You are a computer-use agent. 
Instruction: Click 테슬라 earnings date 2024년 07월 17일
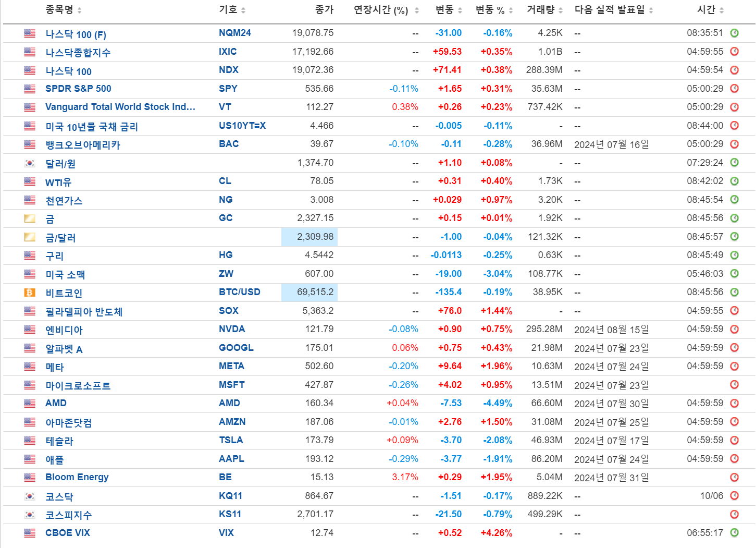pos(612,441)
